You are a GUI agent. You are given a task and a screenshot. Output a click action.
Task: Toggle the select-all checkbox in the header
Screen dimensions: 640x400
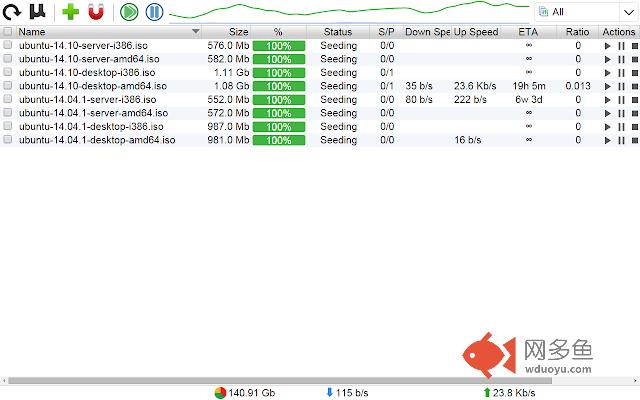pyautogui.click(x=7, y=32)
